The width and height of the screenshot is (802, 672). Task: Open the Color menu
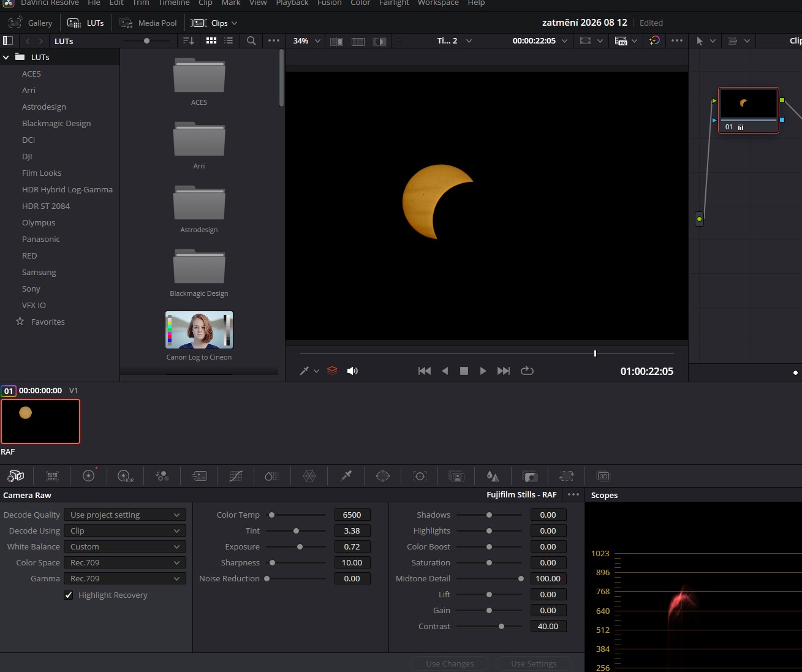[360, 3]
